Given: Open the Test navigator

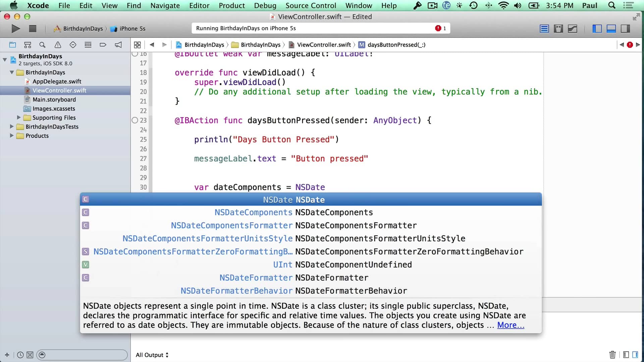Looking at the screenshot, I should [x=73, y=45].
